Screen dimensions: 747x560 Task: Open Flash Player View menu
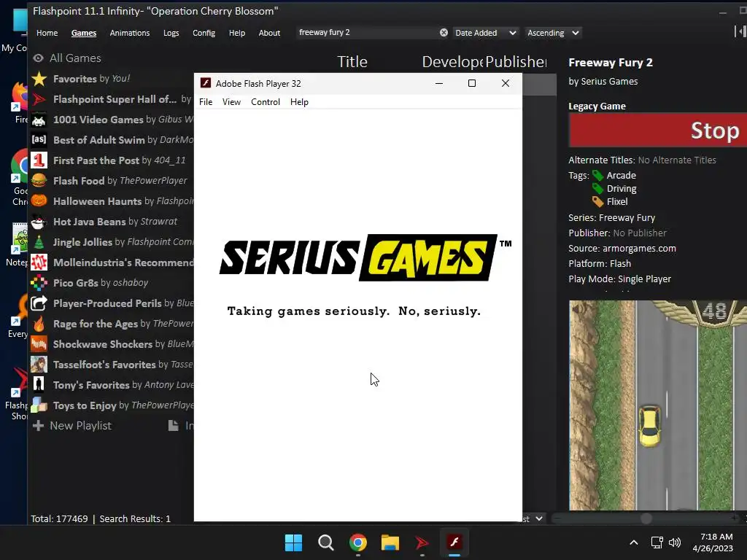tap(231, 102)
